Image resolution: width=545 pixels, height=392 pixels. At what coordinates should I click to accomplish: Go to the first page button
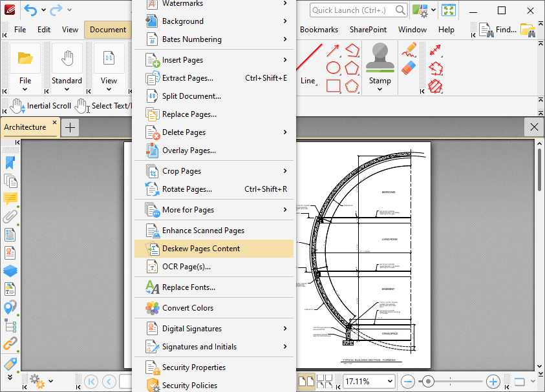[91, 382]
